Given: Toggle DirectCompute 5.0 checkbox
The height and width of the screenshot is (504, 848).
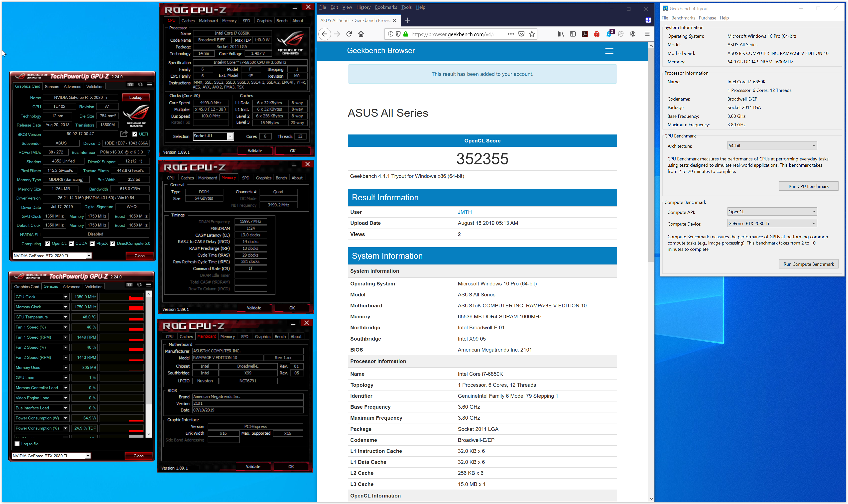Looking at the screenshot, I should click(113, 244).
